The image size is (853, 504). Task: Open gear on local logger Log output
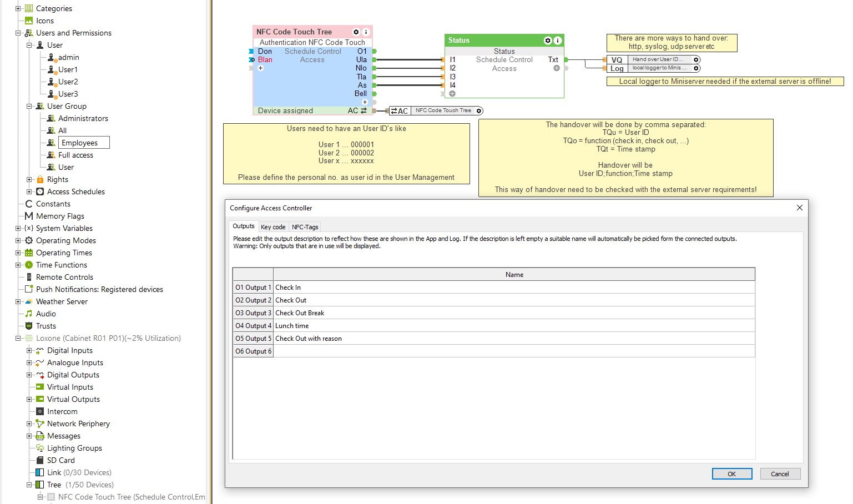[696, 68]
